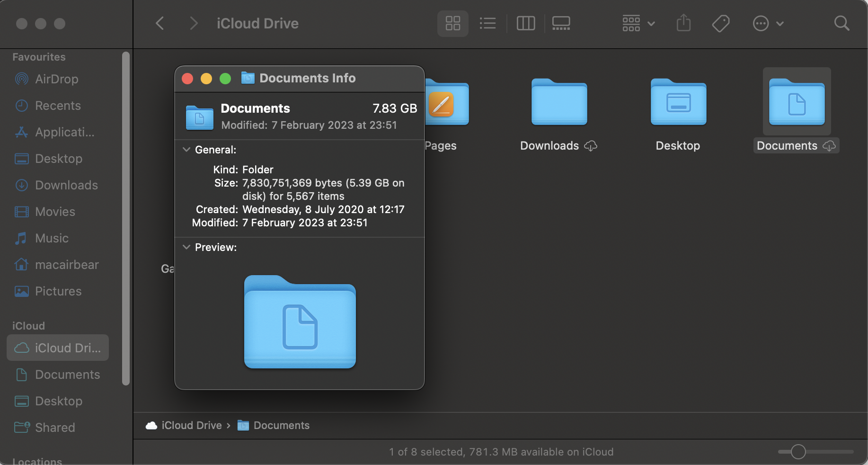Image resolution: width=868 pixels, height=465 pixels.
Task: Select Movies label in the sidebar
Action: [x=55, y=212]
